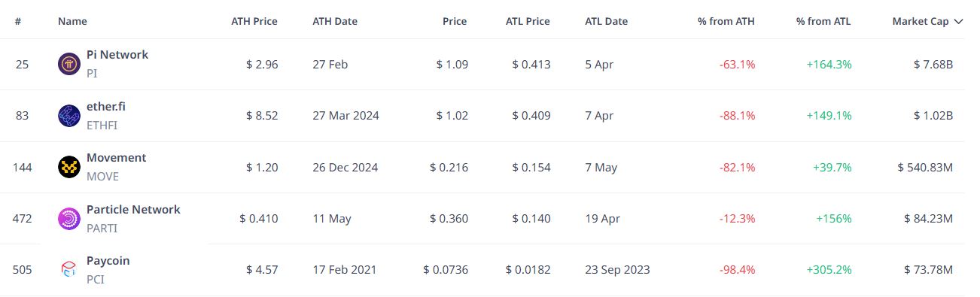Open the Pi Network coin page
980x297 pixels.
tap(117, 54)
